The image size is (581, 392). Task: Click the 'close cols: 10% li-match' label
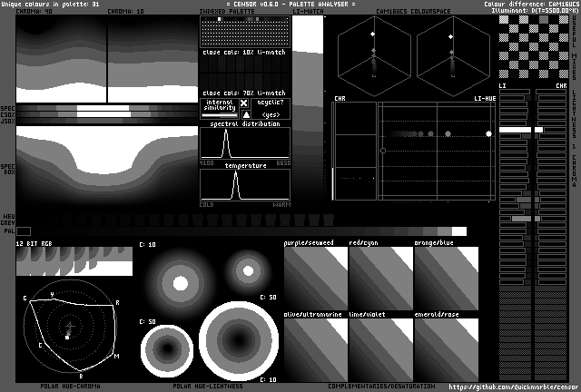coord(244,53)
